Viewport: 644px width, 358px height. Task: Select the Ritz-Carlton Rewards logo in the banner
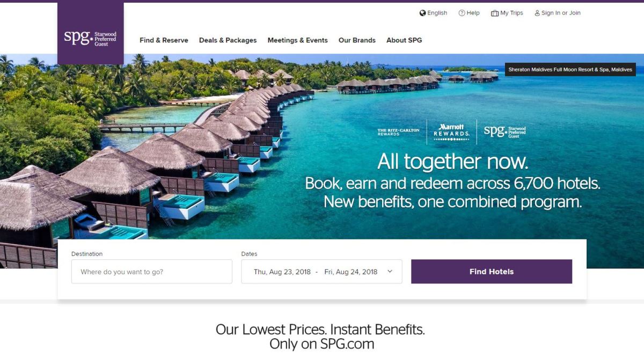coord(398,131)
